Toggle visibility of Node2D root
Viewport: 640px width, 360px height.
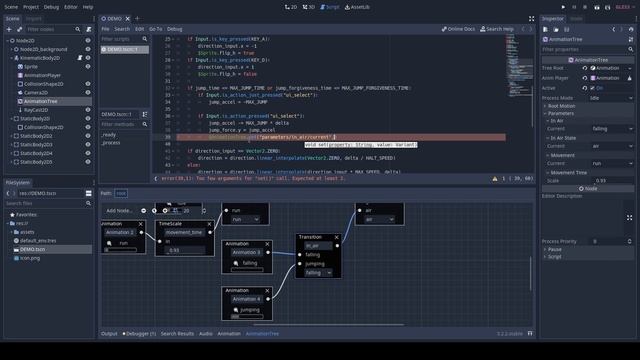point(88,40)
